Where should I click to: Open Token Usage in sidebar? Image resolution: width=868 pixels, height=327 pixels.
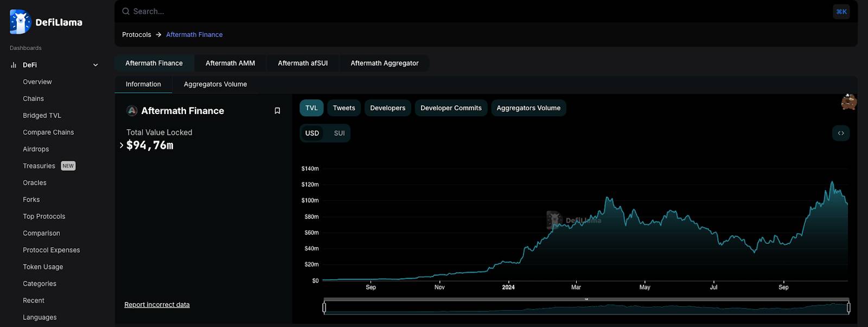(43, 267)
